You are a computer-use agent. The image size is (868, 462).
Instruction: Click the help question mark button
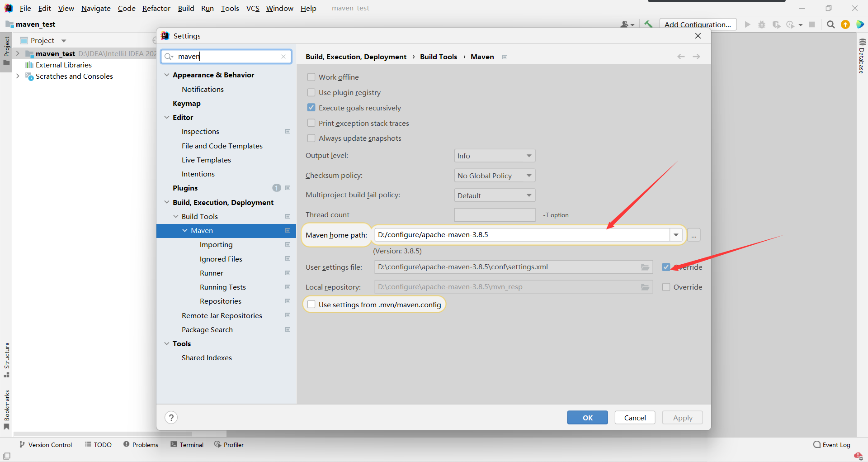tap(171, 417)
